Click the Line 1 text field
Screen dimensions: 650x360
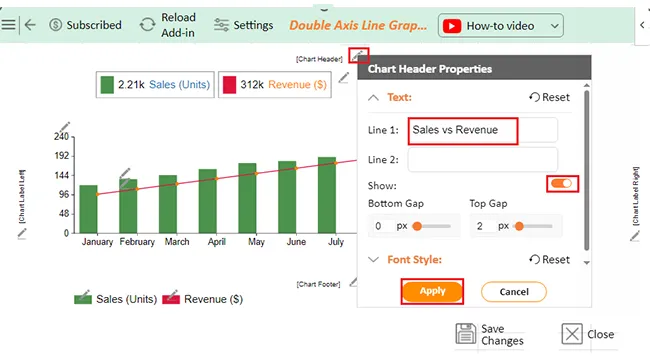tap(483, 130)
